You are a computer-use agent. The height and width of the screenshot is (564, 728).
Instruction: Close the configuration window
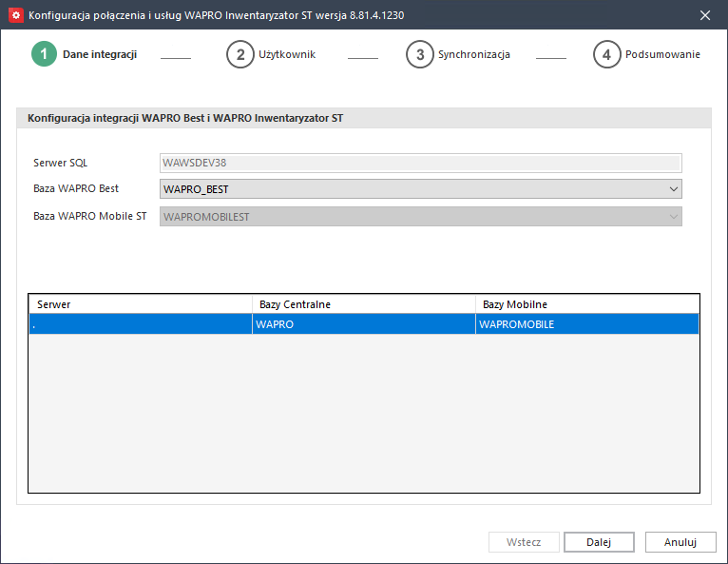[705, 15]
